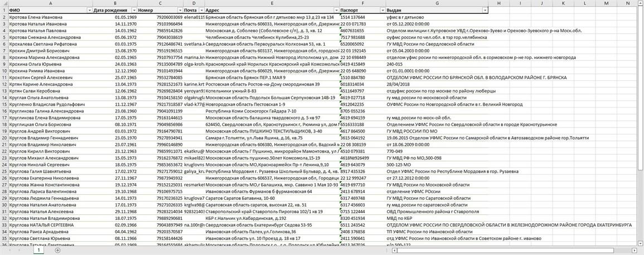Image resolution: width=644 pixels, height=255 pixels.
Task: Select email cell starting with svetlana.k
Action: click(194, 44)
